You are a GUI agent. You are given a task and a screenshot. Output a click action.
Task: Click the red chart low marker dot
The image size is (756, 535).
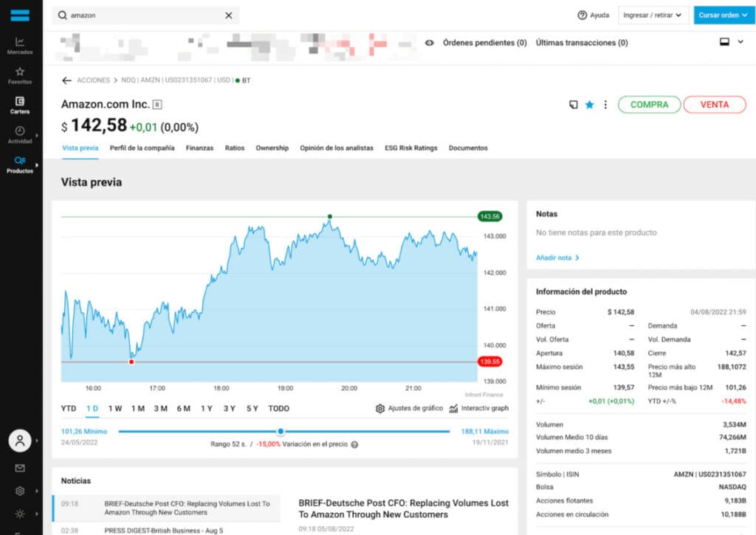[131, 362]
